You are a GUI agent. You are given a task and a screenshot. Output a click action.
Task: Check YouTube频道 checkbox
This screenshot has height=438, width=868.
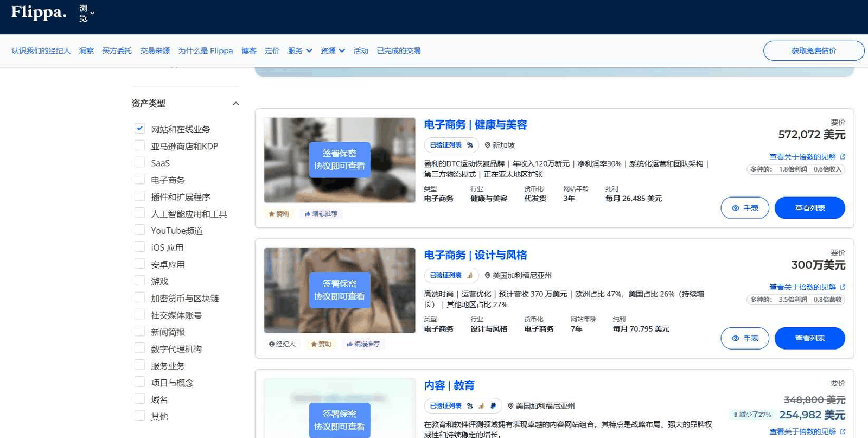[x=139, y=230]
